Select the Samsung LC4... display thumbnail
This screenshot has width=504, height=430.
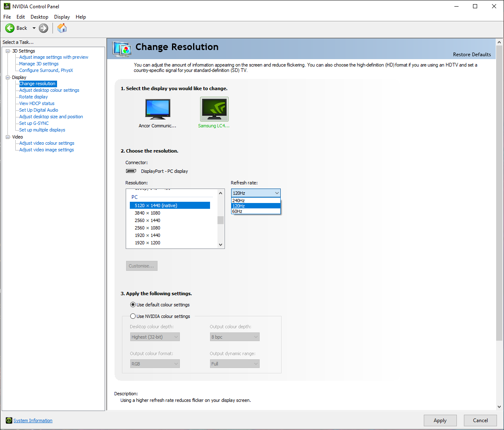[x=214, y=109]
